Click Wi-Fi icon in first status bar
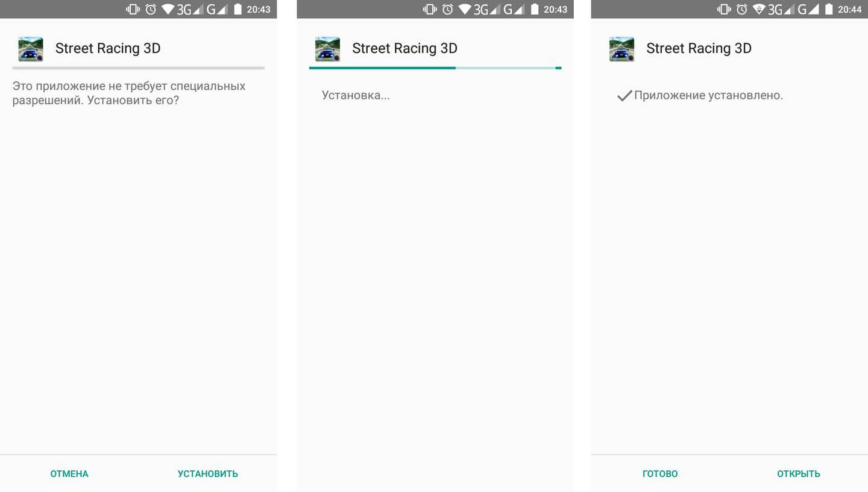 click(x=168, y=9)
